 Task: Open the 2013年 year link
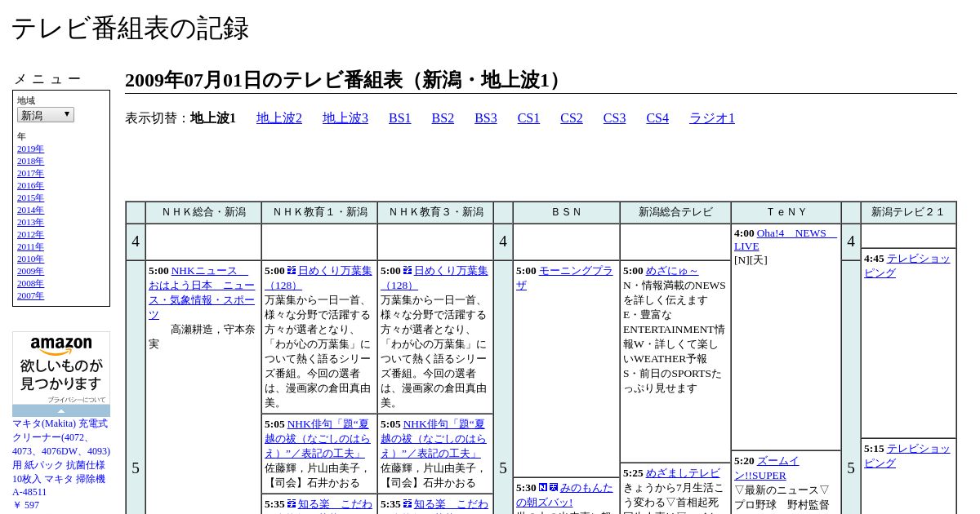click(x=30, y=222)
